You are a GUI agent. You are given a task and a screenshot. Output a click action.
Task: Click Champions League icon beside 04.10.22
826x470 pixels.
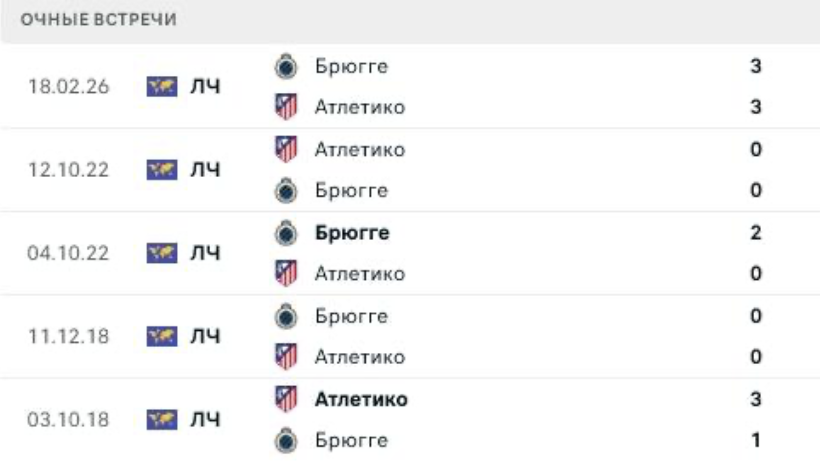161,253
